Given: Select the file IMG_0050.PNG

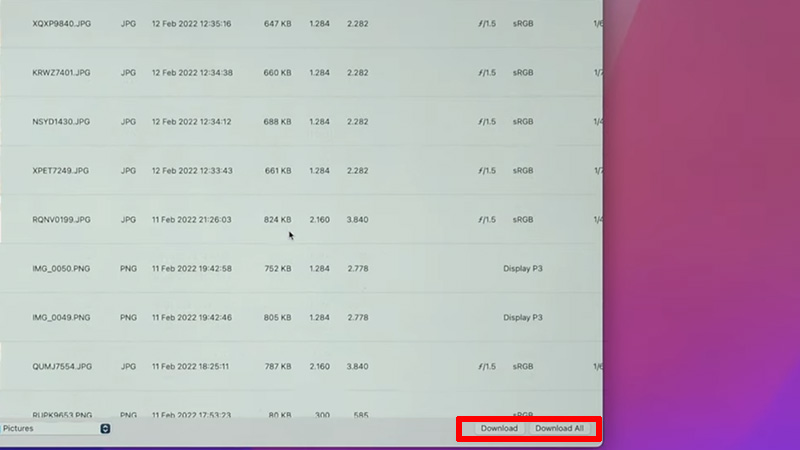Looking at the screenshot, I should click(x=61, y=269).
